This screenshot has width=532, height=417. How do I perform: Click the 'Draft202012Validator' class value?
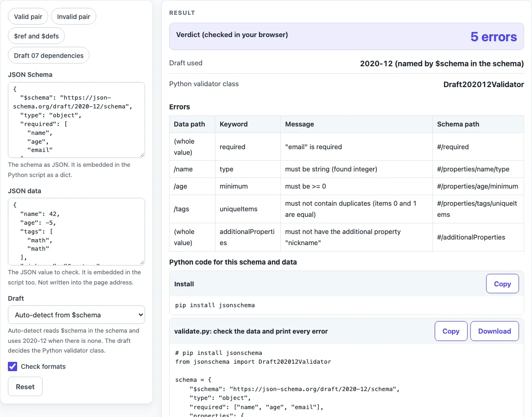pyautogui.click(x=483, y=84)
